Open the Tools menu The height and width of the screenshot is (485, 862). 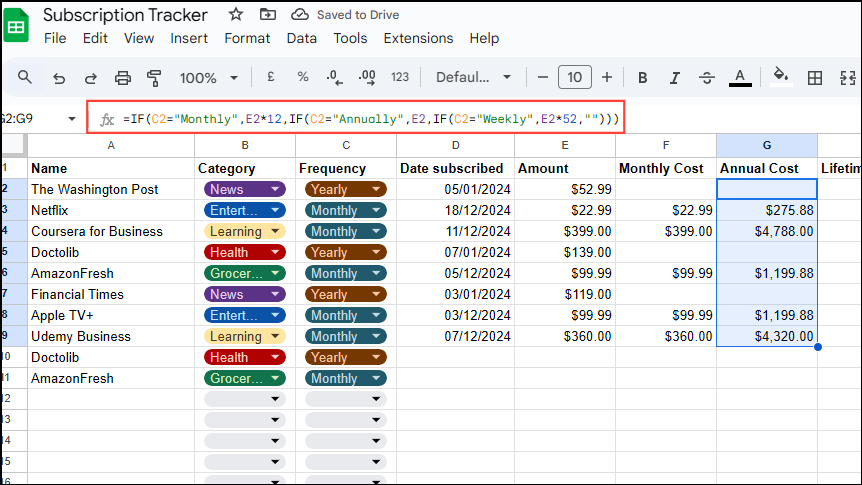(x=350, y=38)
